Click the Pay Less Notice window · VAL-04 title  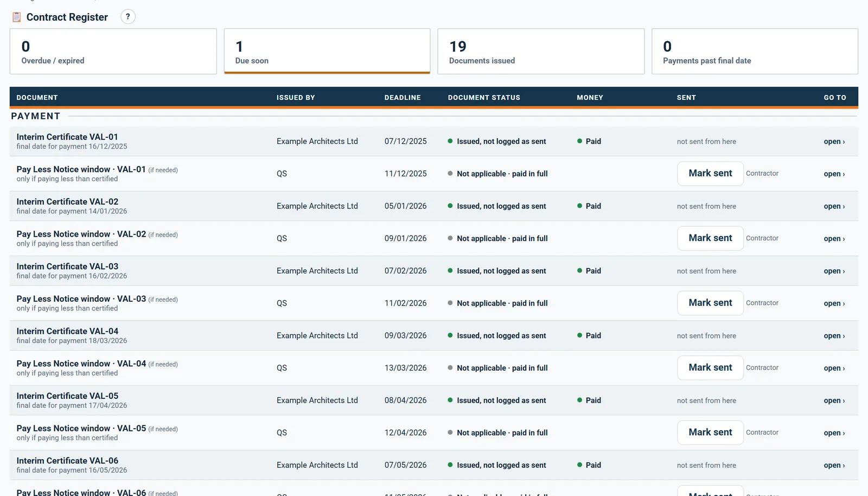tap(81, 364)
